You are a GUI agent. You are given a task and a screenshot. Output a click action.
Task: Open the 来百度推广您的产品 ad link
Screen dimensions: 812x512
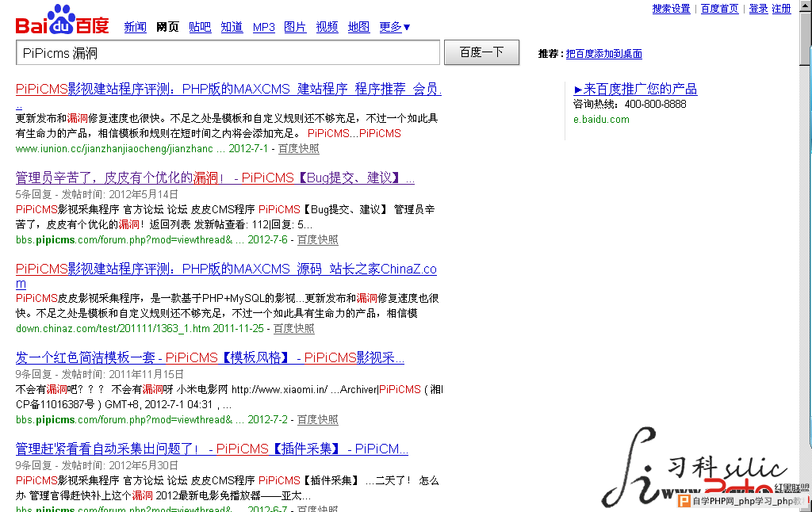click(x=635, y=89)
